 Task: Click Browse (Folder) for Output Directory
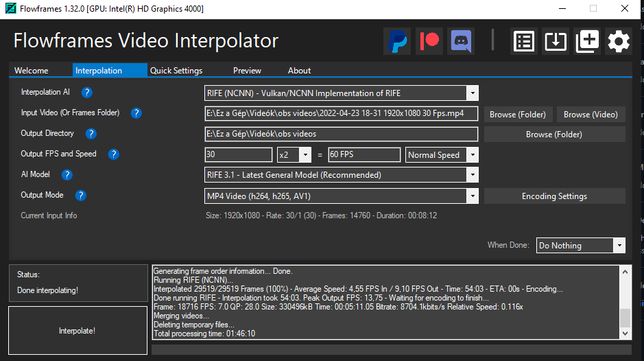[554, 135]
